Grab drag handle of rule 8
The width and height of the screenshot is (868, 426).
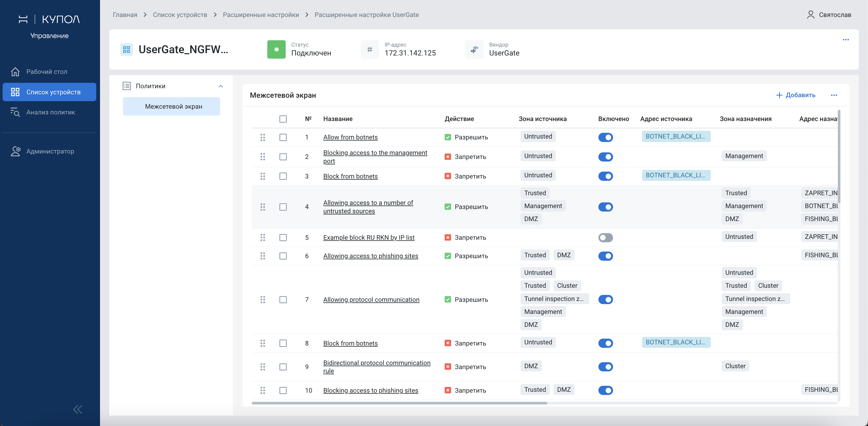262,343
